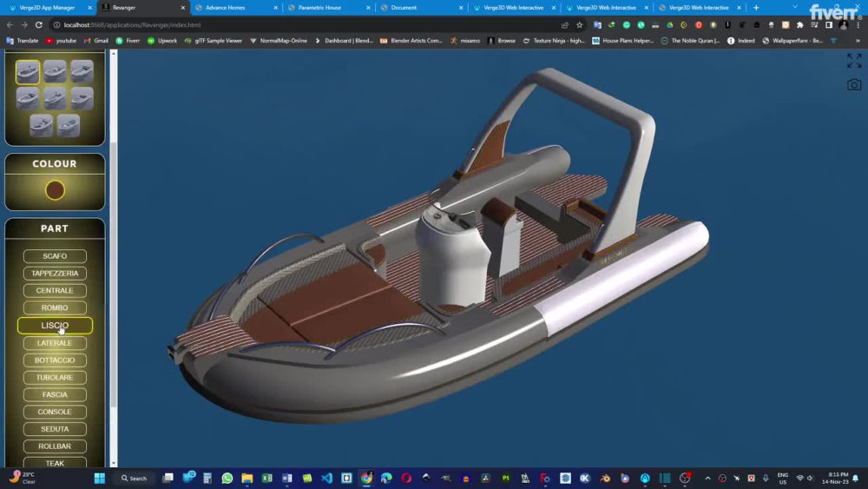Open the Texture Ninja bookmark
868x489 pixels.
click(x=554, y=41)
